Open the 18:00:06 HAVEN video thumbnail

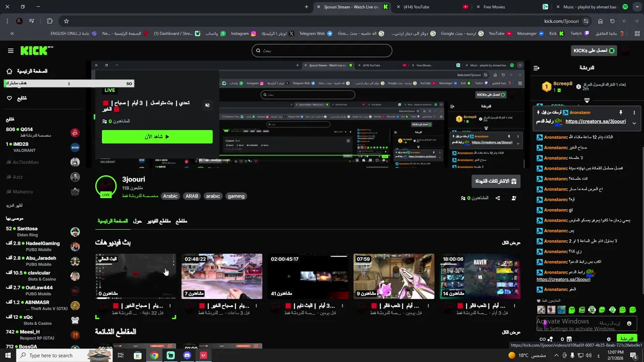480,276
